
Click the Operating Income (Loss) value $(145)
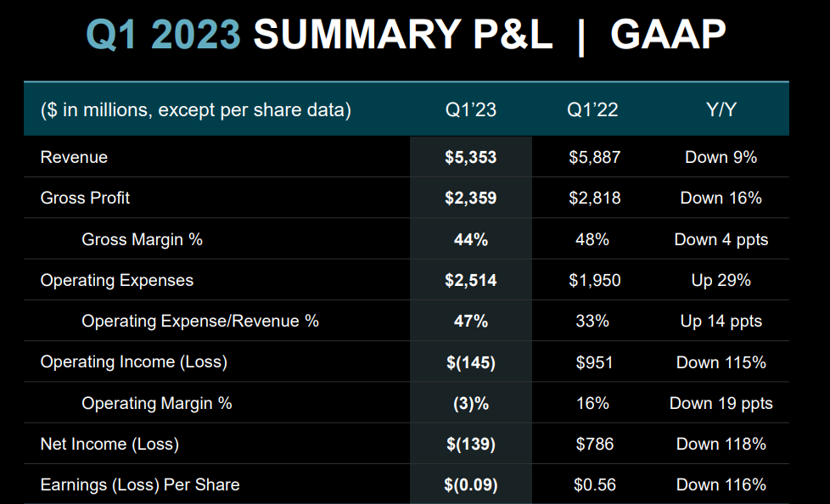471,362
